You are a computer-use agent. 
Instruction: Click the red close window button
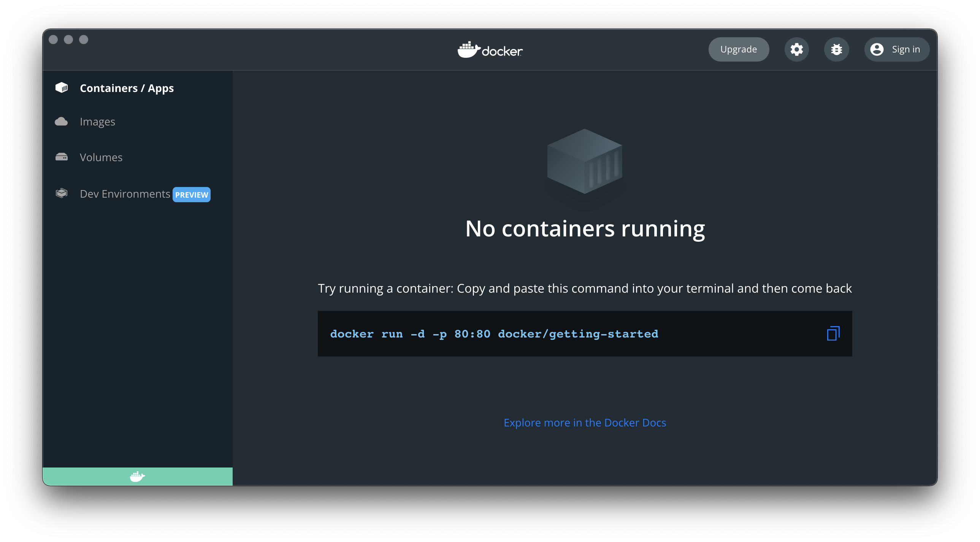53,40
